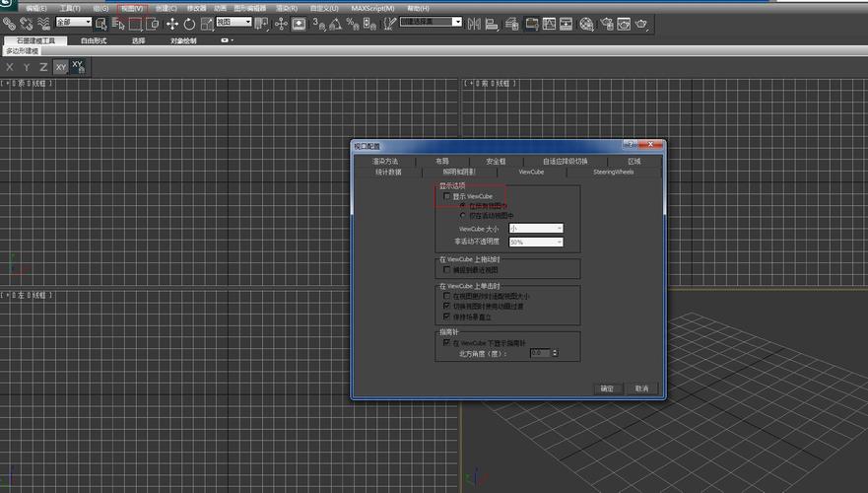The image size is (868, 493).
Task: Click the 取消 button
Action: coord(640,388)
